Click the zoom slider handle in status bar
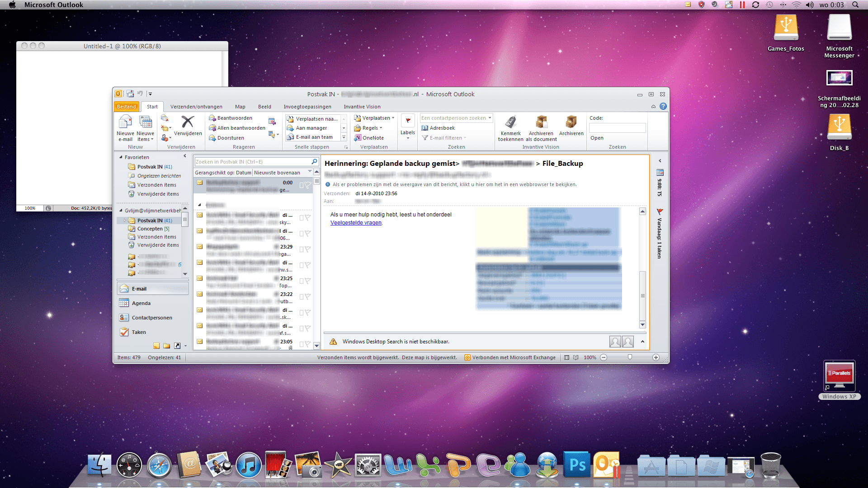The width and height of the screenshot is (868, 488). (630, 357)
